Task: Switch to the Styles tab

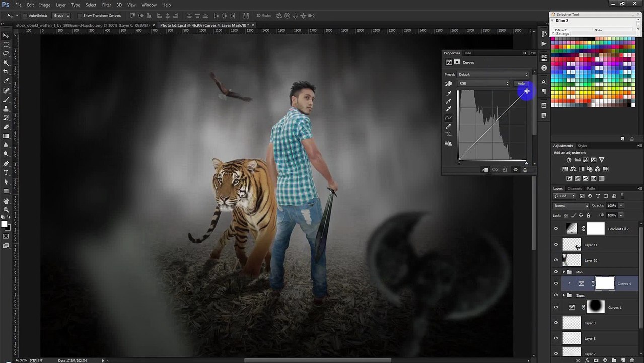Action: point(582,146)
